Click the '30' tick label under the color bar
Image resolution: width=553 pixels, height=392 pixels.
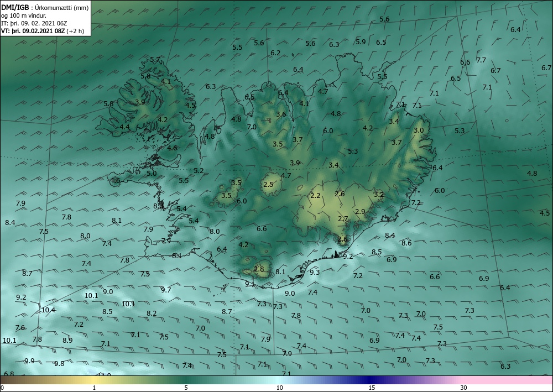(x=463, y=388)
